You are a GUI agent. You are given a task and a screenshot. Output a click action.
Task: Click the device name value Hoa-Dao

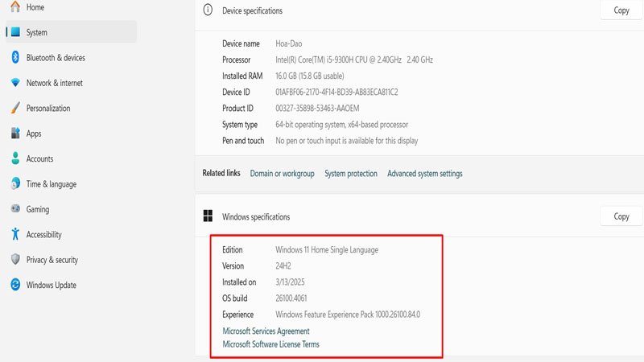click(x=289, y=43)
